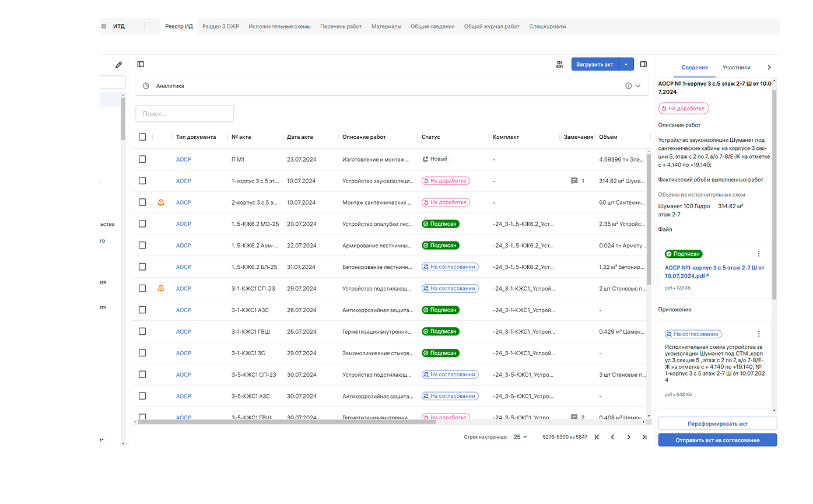Viewport: 813px width, 504px height.
Task: Click Переформировать акт button
Action: point(717,423)
